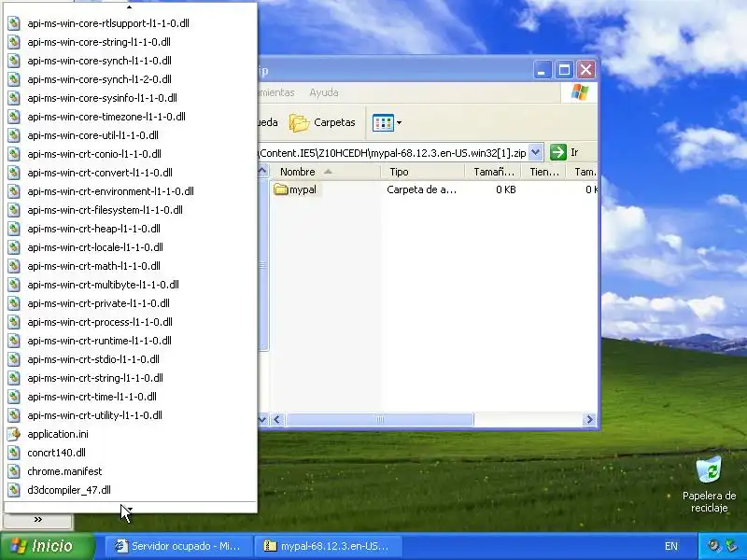
Task: Click the mypal folder icon in the zip window
Action: point(281,189)
